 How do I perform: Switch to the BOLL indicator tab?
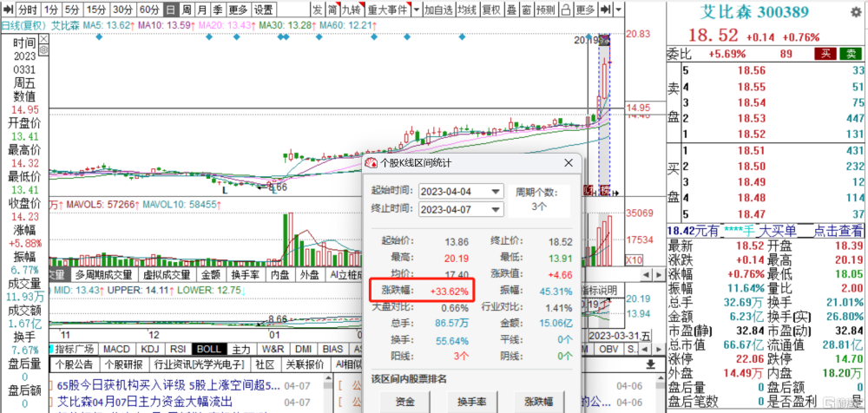(x=208, y=350)
